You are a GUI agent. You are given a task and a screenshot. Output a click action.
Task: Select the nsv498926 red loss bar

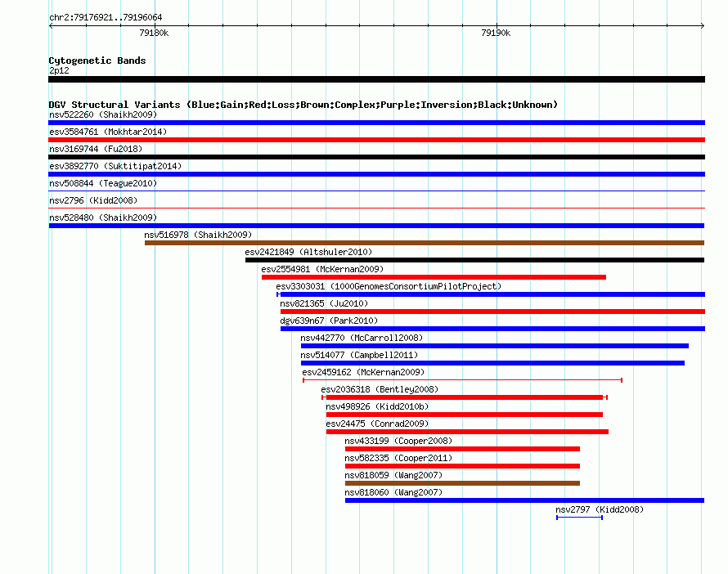click(465, 415)
